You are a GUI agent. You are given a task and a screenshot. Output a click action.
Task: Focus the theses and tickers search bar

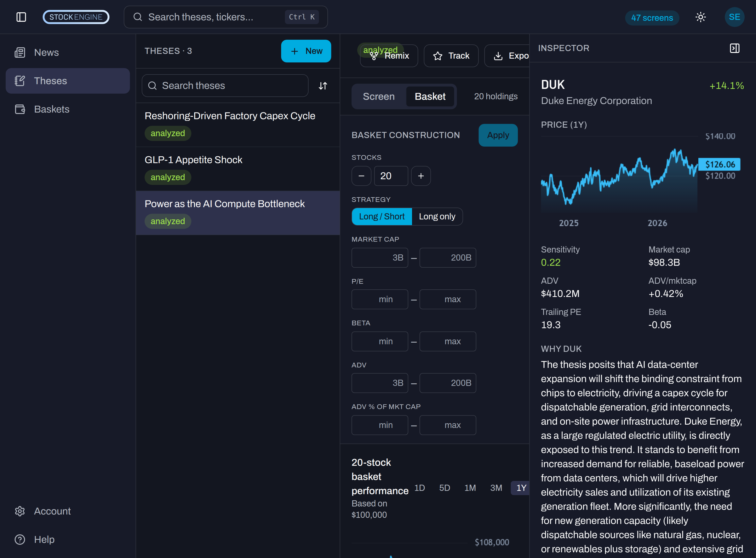click(226, 17)
